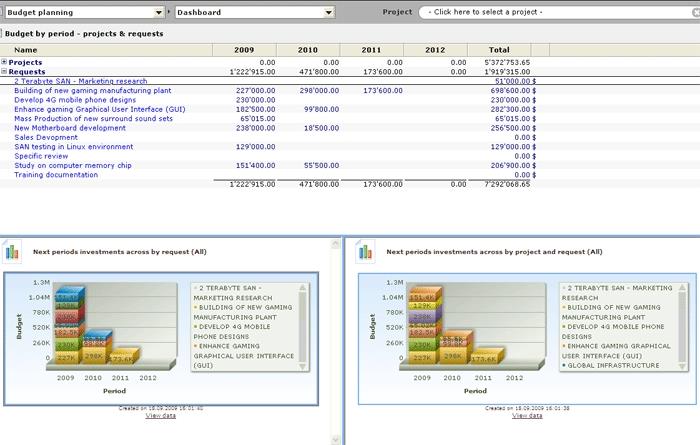
Task: Open Building of new gaming manufacturing plant
Action: click(x=92, y=90)
